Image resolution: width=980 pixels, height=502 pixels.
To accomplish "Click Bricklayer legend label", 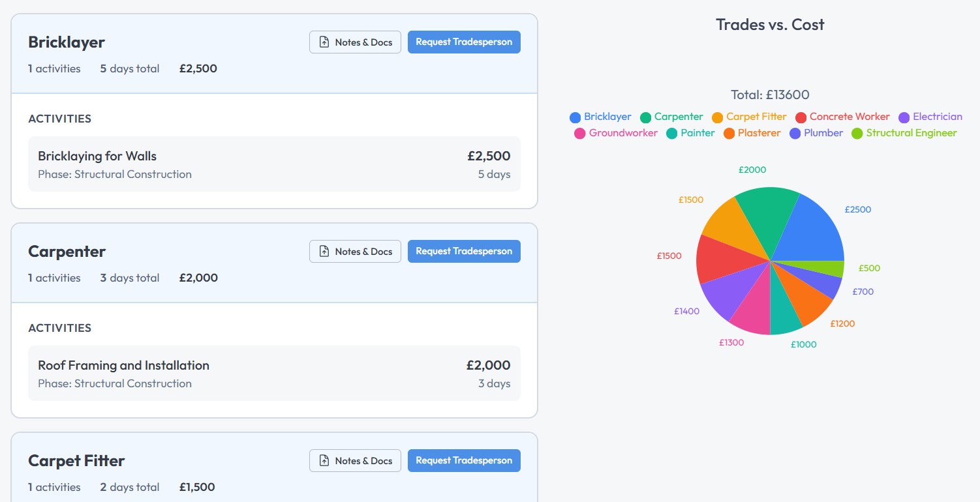I will click(x=607, y=117).
